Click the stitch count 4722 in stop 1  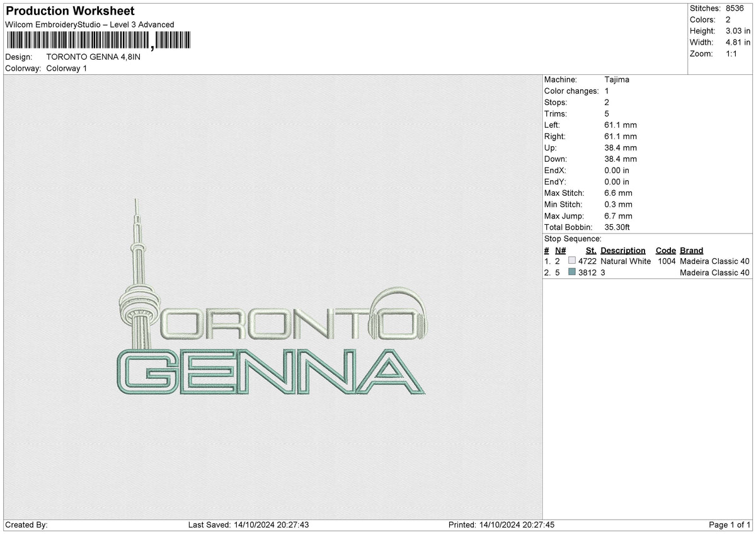(587, 261)
